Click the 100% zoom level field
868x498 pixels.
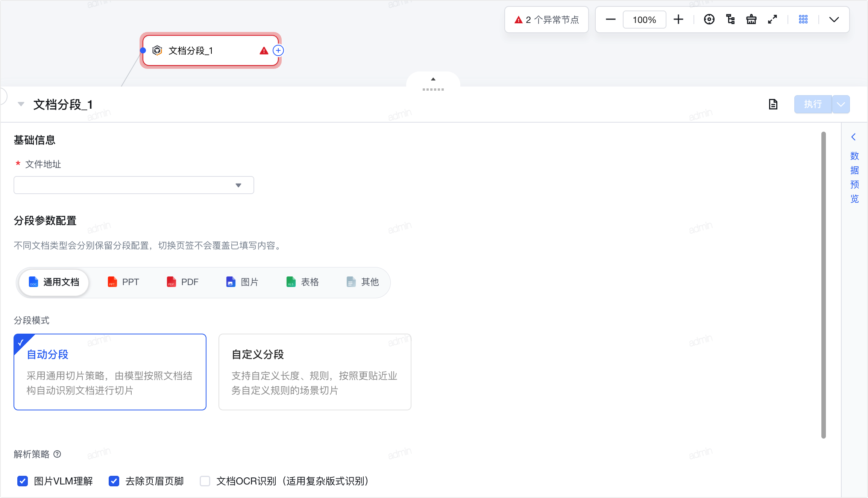pos(644,20)
